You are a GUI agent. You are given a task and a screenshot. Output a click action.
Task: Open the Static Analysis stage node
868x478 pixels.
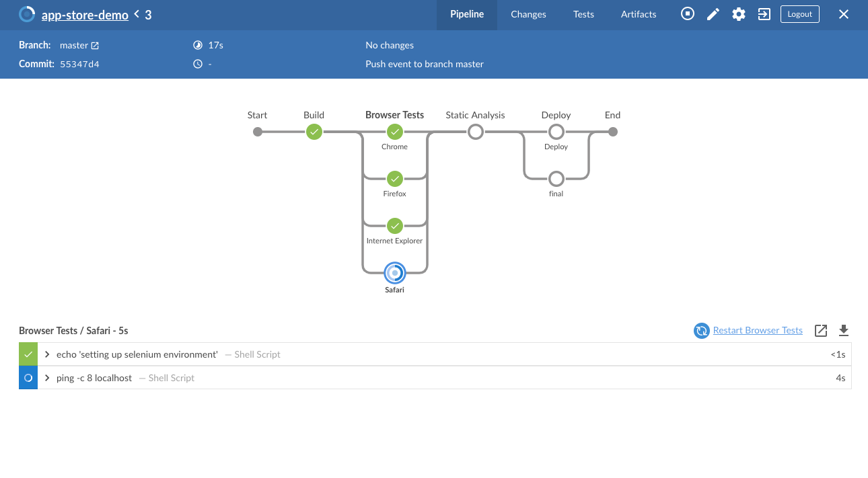click(x=475, y=132)
